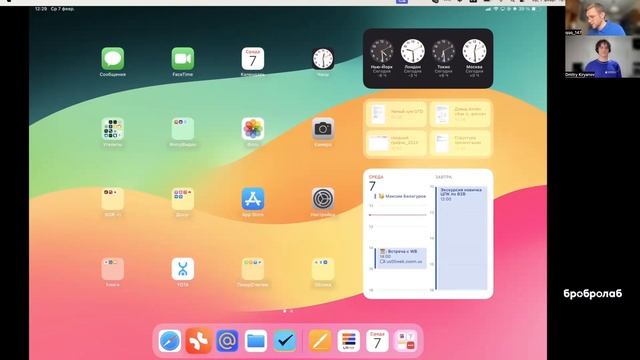Click the us02web.zoom.us link in the calendar event

pos(401,262)
